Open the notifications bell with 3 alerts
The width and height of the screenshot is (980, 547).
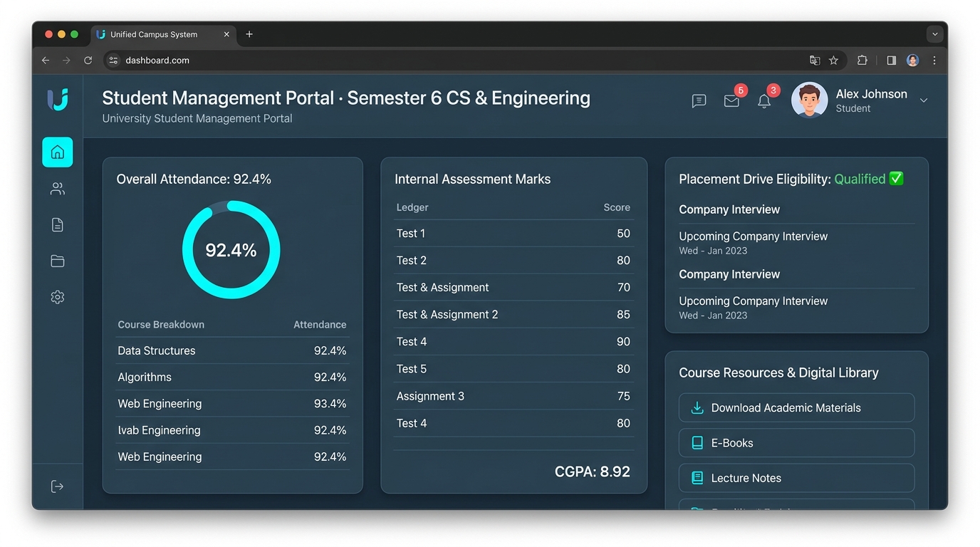click(x=764, y=101)
